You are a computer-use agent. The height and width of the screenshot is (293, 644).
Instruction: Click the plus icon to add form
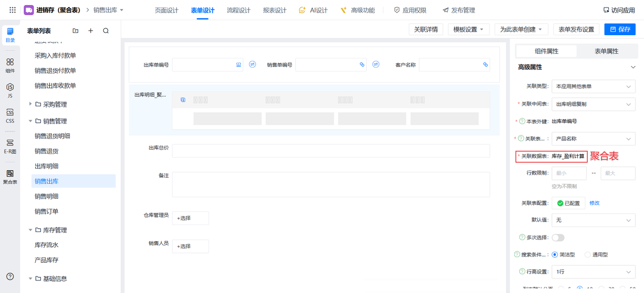pyautogui.click(x=91, y=31)
